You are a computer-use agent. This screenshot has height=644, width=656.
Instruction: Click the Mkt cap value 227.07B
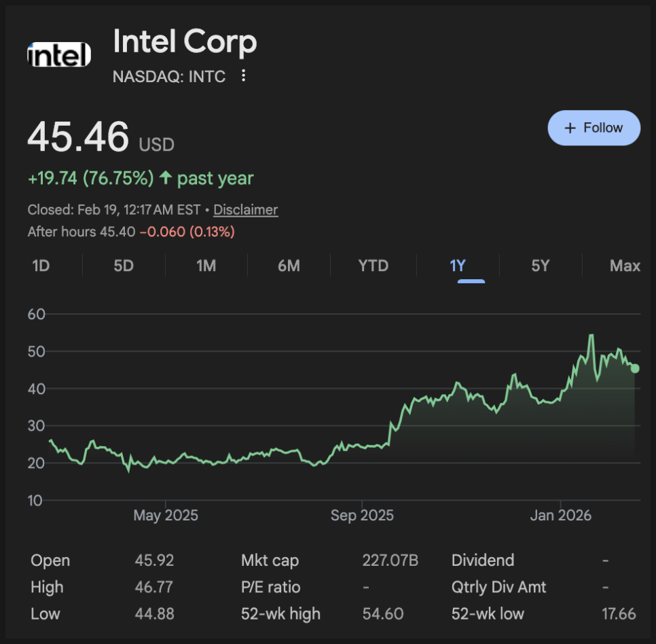tap(390, 560)
